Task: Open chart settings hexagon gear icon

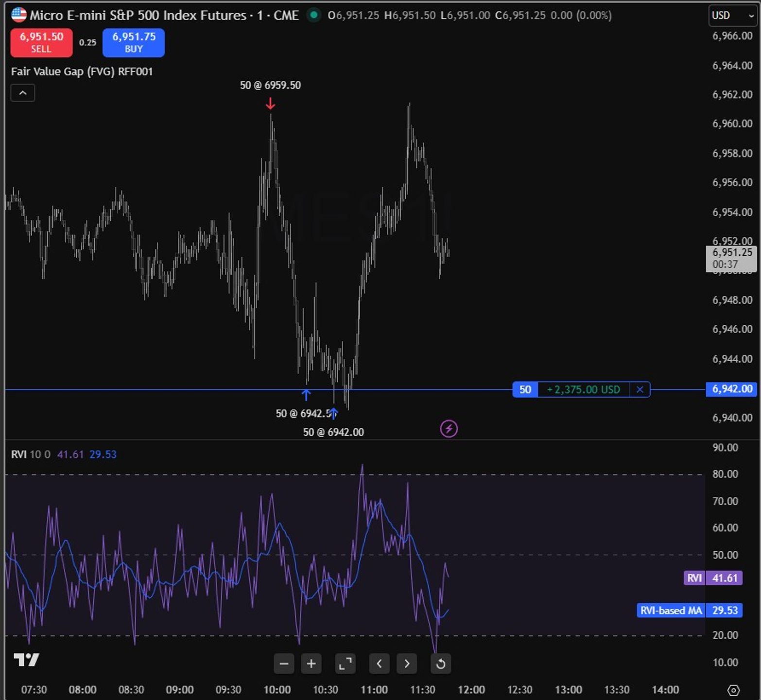Action: coord(733,690)
